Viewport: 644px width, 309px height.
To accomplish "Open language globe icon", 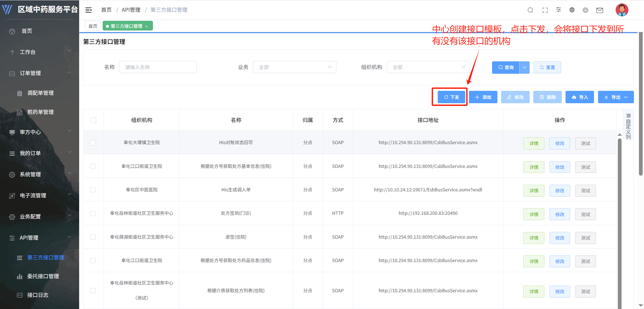I will 572,10.
